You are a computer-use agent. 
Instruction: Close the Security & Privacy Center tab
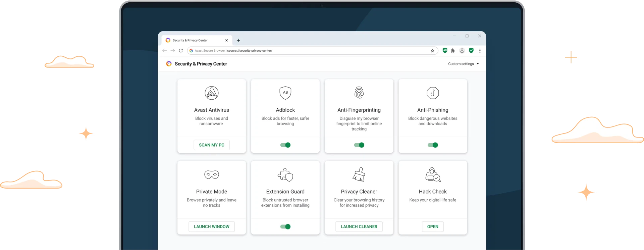pos(227,40)
